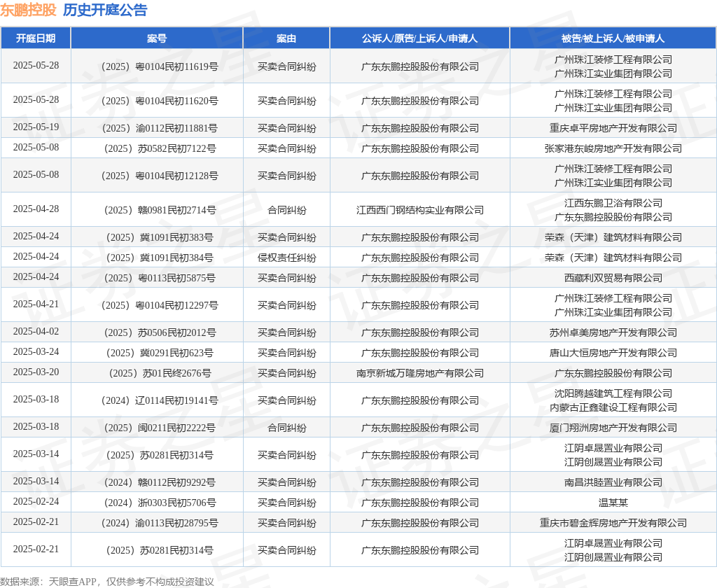The height and width of the screenshot is (588, 717).
Task: Select defendant 厦门翔洲房地产开发有限公司
Action: 613,428
